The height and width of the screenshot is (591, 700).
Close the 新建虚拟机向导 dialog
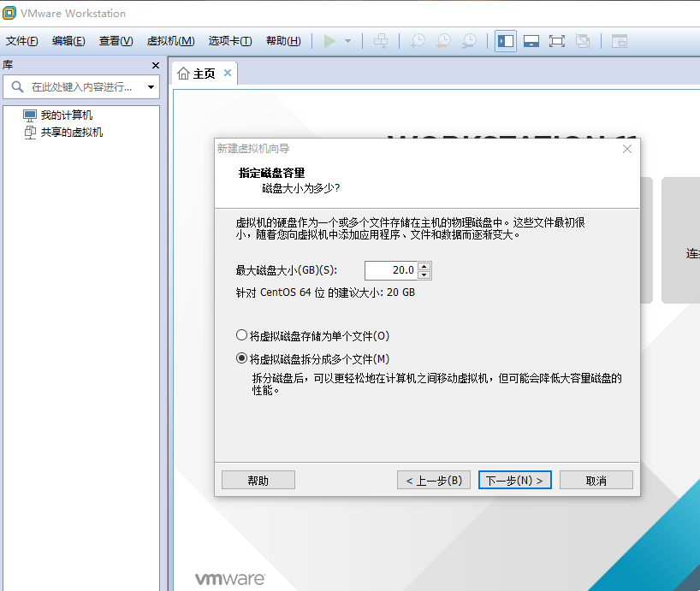626,149
